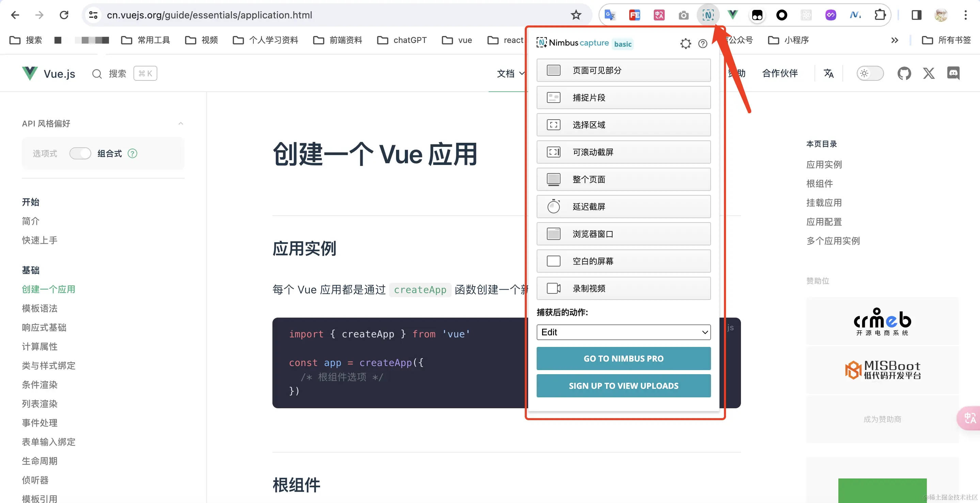The height and width of the screenshot is (503, 980).
Task: Click the Discord chat icon
Action: [x=953, y=73]
